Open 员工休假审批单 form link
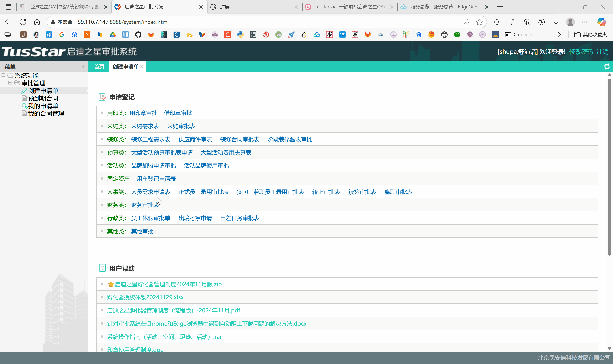This screenshot has width=613, height=364. point(150,218)
